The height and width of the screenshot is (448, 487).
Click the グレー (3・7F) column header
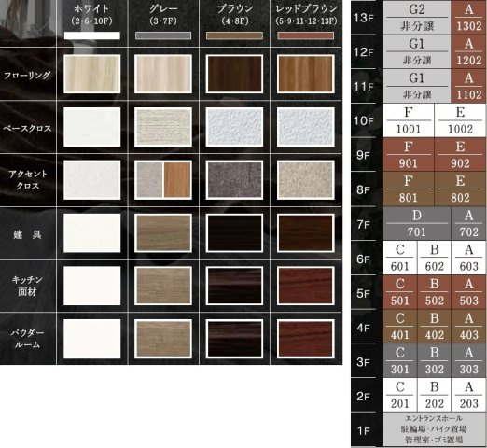click(x=163, y=15)
